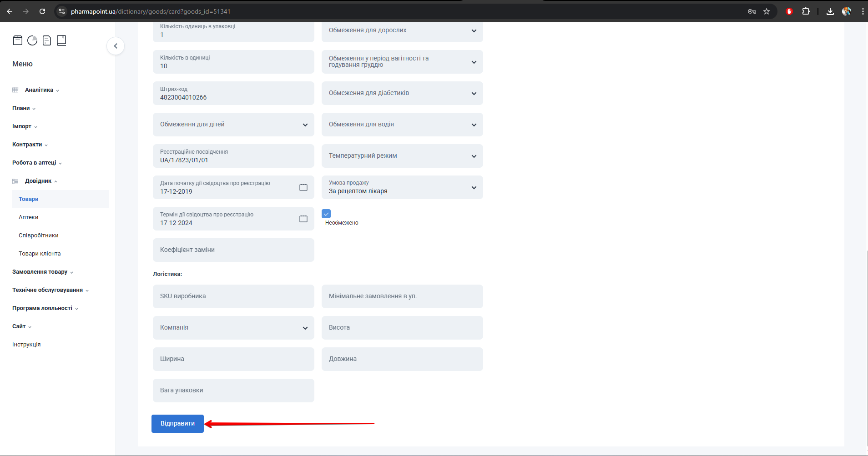Expand the Обмеження для дітей dropdown
The image size is (868, 456).
233,125
